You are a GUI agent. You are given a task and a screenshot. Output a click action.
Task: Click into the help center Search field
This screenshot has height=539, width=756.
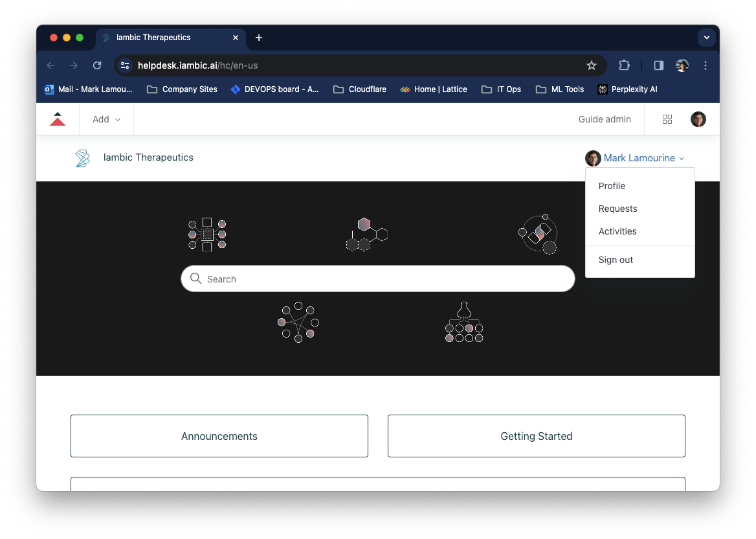(x=377, y=279)
